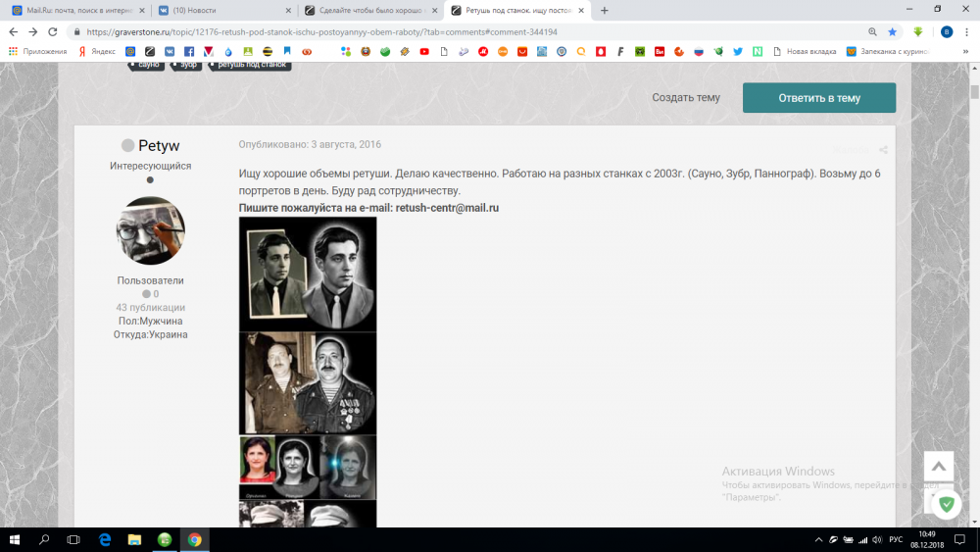Screen dimensions: 980x552
Task: Open the Petyw username profile link
Action: pyautogui.click(x=159, y=146)
